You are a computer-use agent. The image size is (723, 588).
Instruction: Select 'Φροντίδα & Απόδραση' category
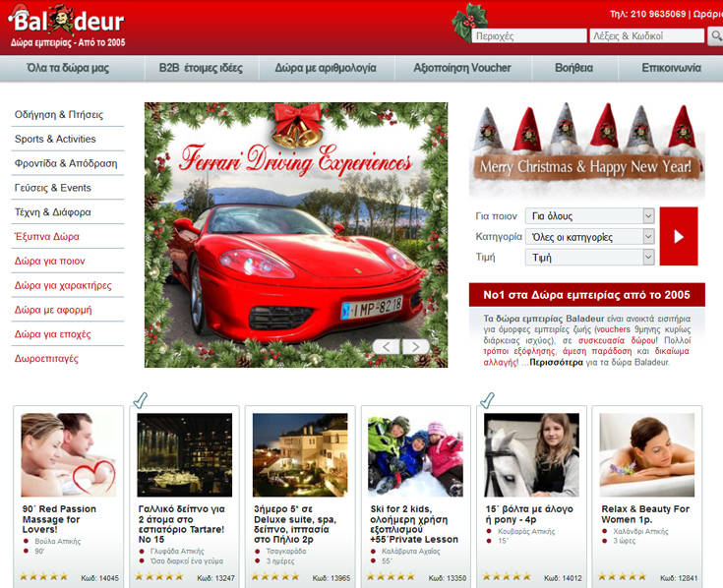(66, 163)
